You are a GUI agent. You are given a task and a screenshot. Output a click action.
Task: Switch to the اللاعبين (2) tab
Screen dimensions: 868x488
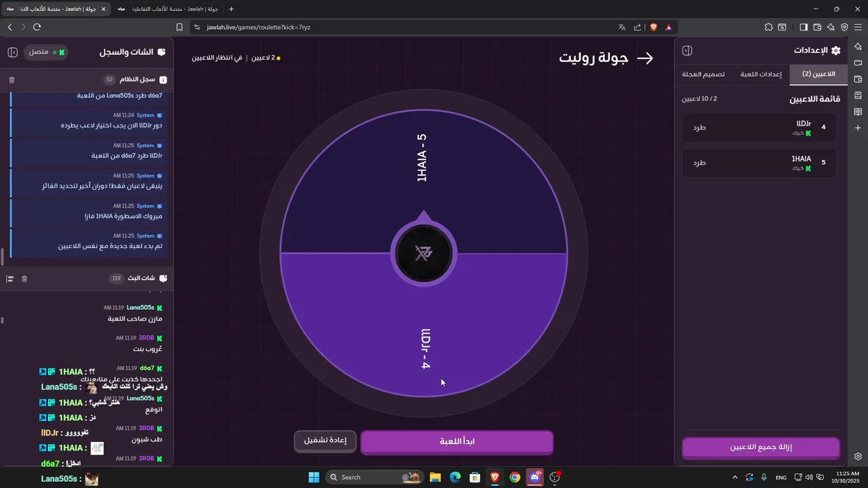tap(818, 74)
